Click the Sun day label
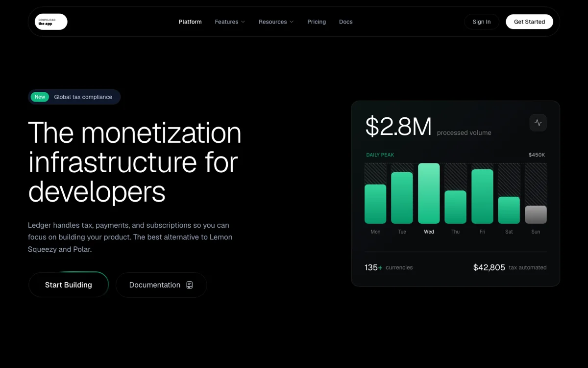 (536, 232)
